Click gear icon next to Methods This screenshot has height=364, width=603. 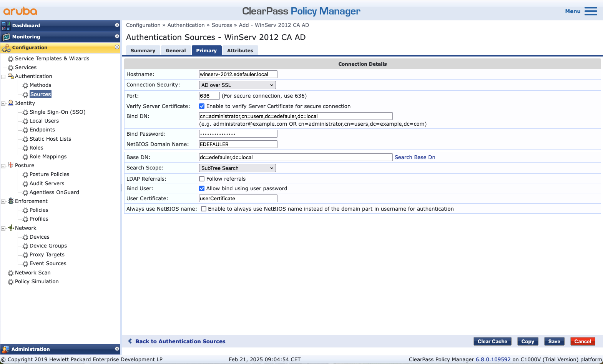click(x=25, y=85)
